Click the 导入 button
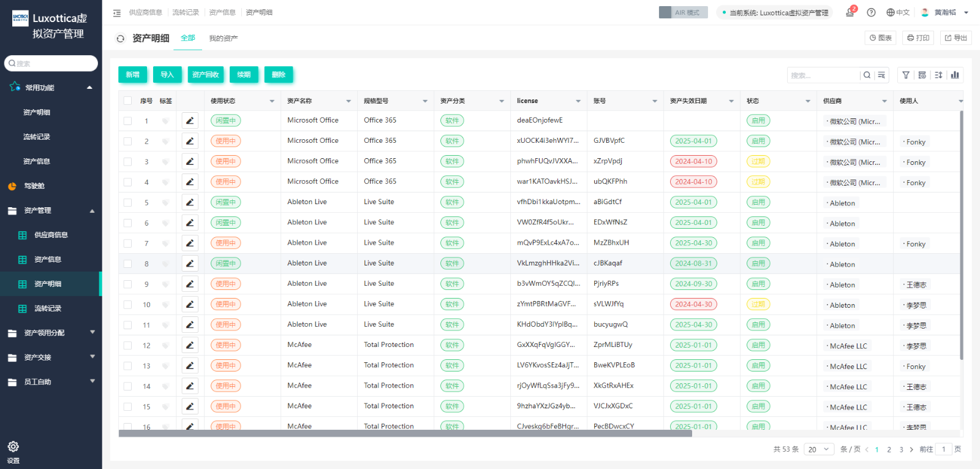Screen dimensions: 980x469 click(167, 75)
